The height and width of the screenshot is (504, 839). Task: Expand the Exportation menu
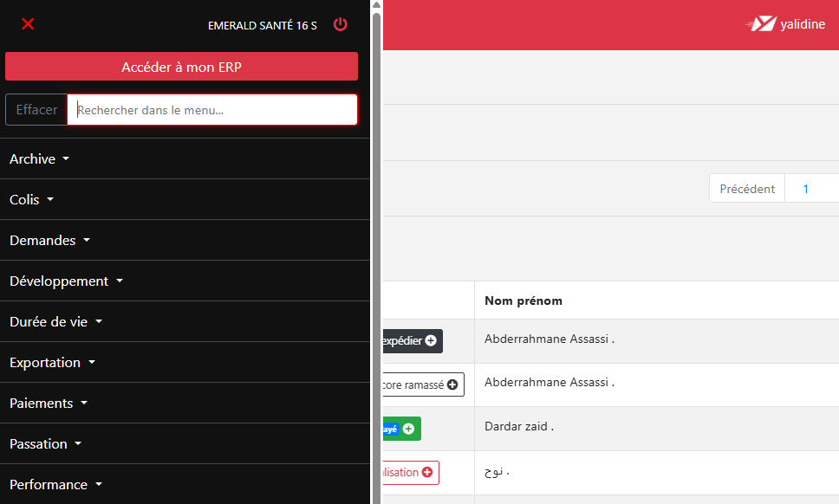coord(185,362)
